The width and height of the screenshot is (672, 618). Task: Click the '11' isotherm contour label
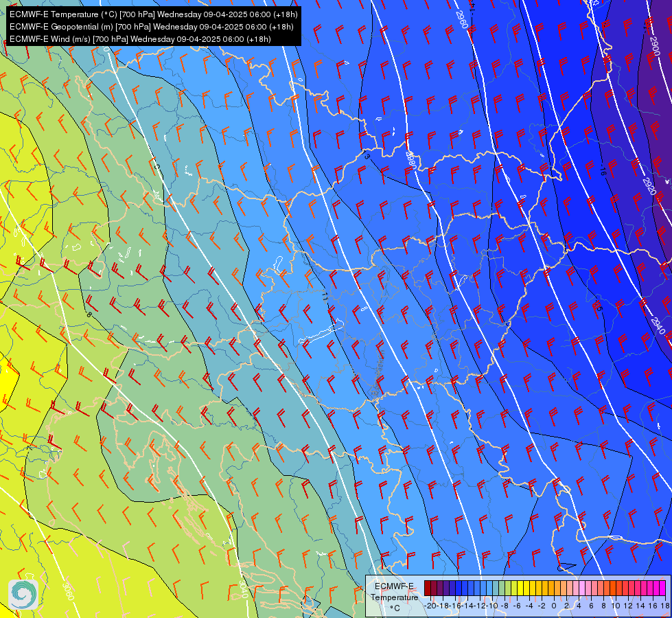325,295
